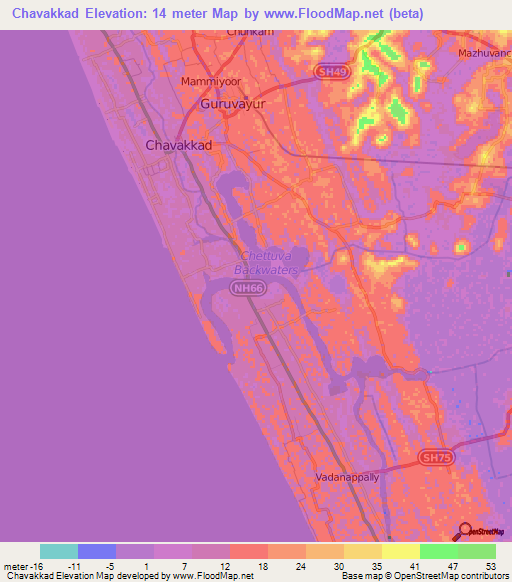Viewport: 512px width, 582px height.
Task: Click the Chettuva Backwaters label
Action: point(266,263)
